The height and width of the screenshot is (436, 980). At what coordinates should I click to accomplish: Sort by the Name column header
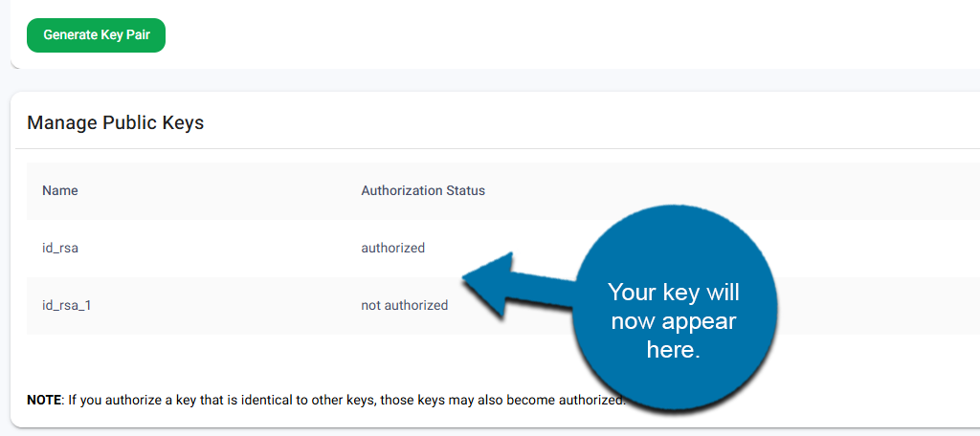tap(60, 190)
